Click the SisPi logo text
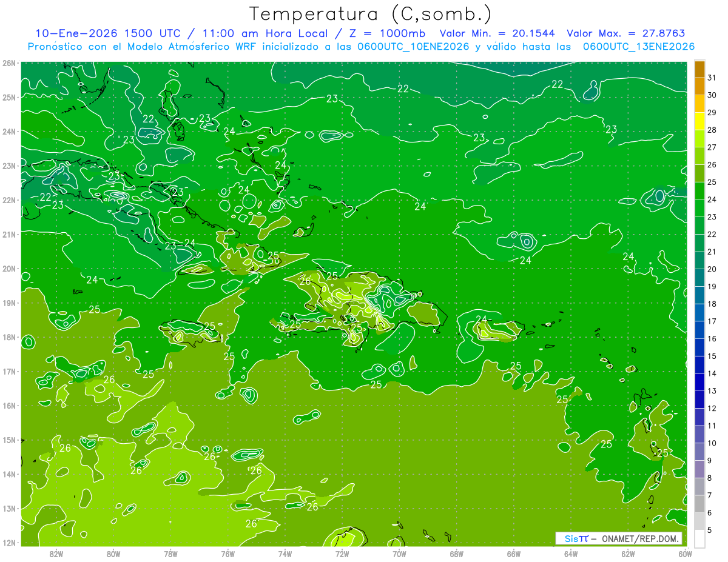728x562 pixels. tap(576, 538)
